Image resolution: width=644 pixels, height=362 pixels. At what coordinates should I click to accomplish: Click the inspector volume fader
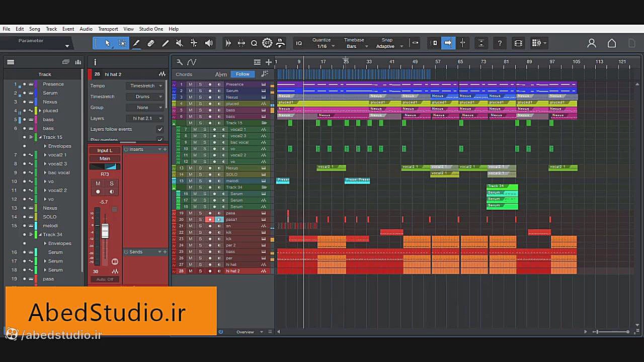tap(105, 231)
